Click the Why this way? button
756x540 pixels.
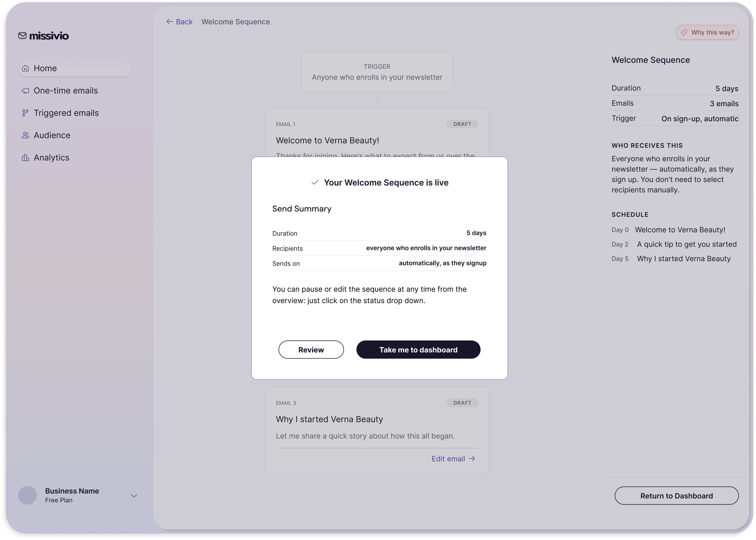tap(707, 32)
